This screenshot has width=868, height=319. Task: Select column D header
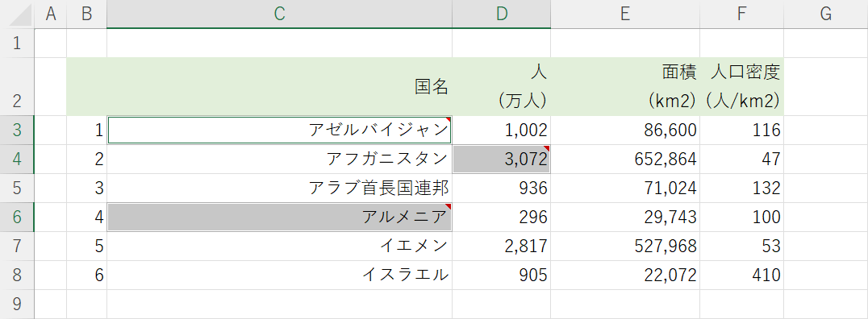click(502, 14)
